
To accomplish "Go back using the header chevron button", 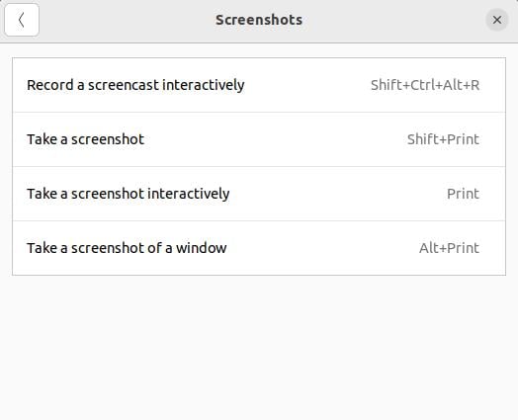I will (x=22, y=20).
